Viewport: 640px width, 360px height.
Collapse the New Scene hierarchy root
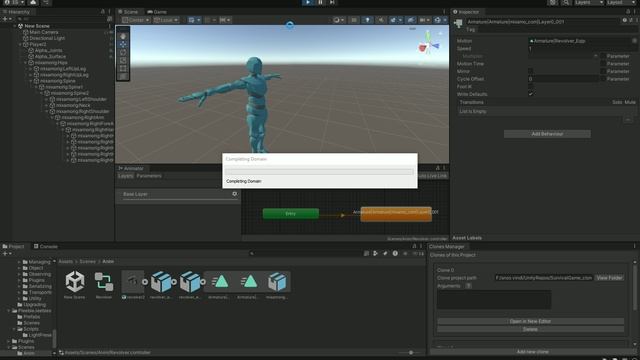point(15,26)
